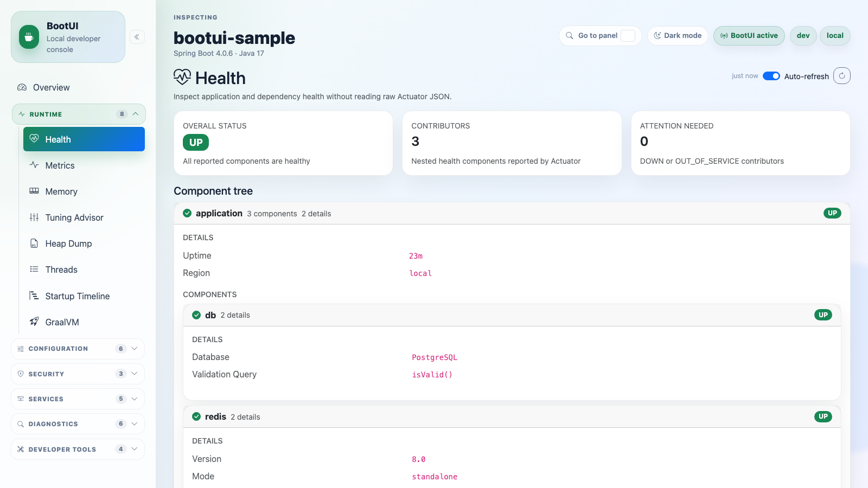Click the Startup Timeline chart icon
Screen dimensions: 868x488
click(34, 296)
